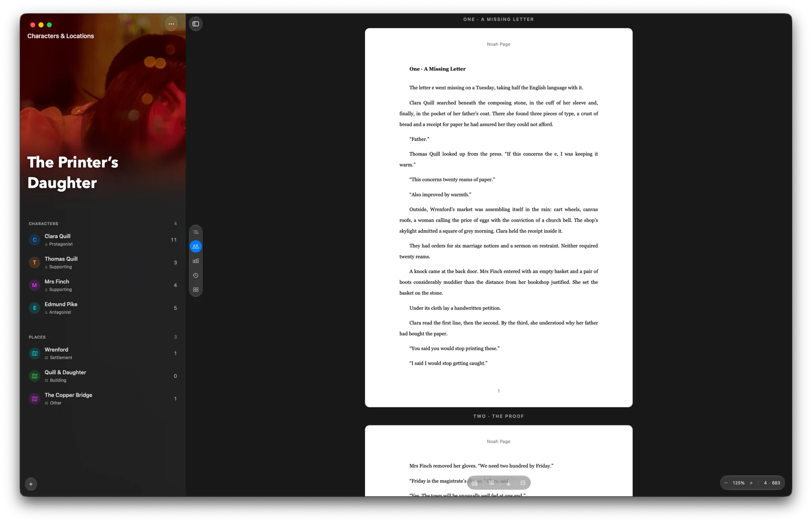Click the PLACES section header
This screenshot has width=812, height=523.
pyautogui.click(x=37, y=337)
